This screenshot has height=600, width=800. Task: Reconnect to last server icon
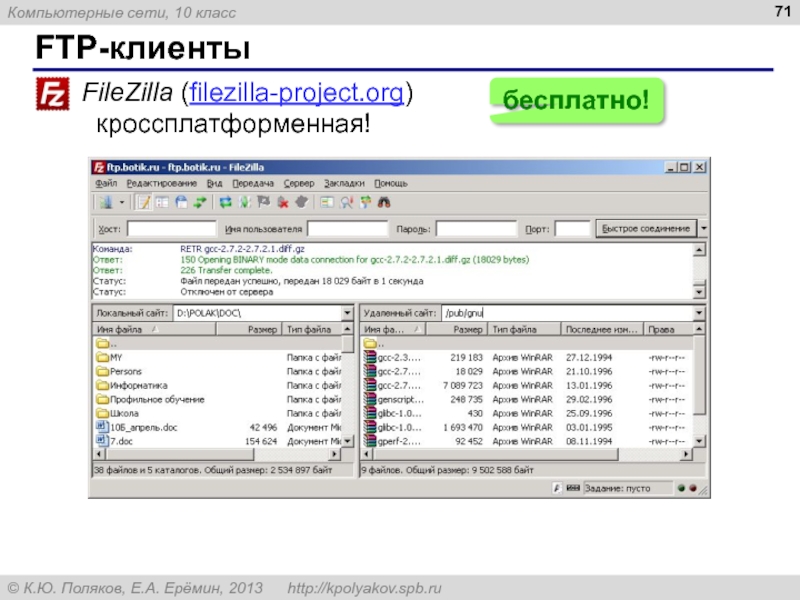click(302, 203)
